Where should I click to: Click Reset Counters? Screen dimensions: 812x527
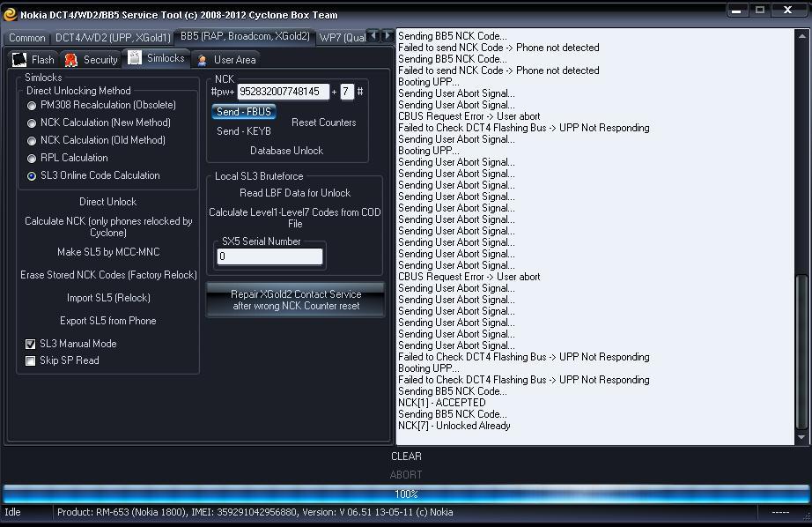click(x=324, y=122)
